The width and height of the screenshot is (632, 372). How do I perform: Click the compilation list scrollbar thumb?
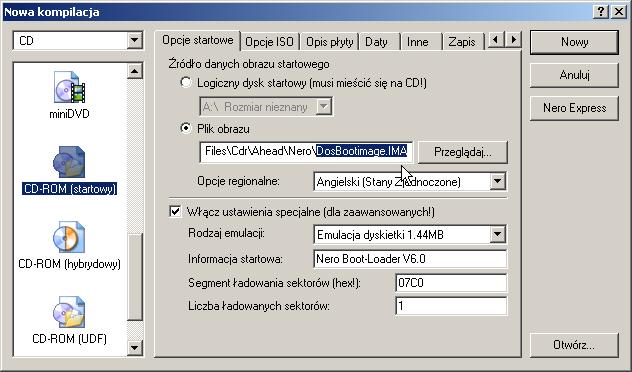(x=135, y=276)
